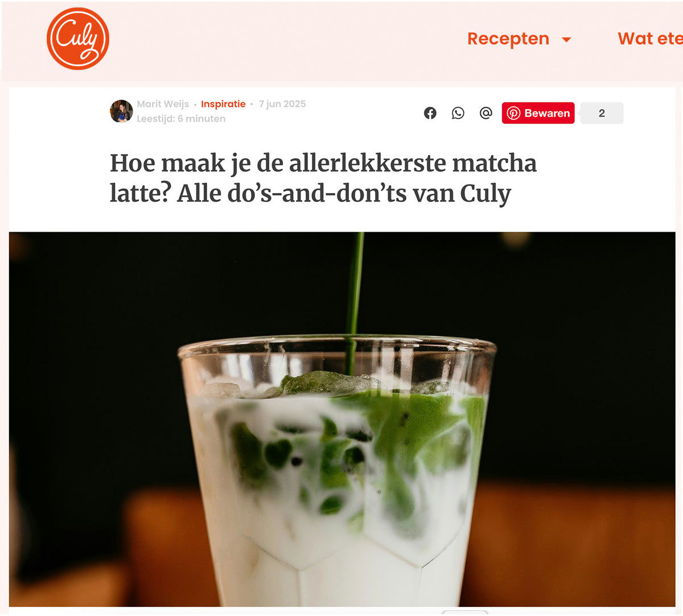Open the Inspiratie category link
683x616 pixels.
pyautogui.click(x=223, y=104)
